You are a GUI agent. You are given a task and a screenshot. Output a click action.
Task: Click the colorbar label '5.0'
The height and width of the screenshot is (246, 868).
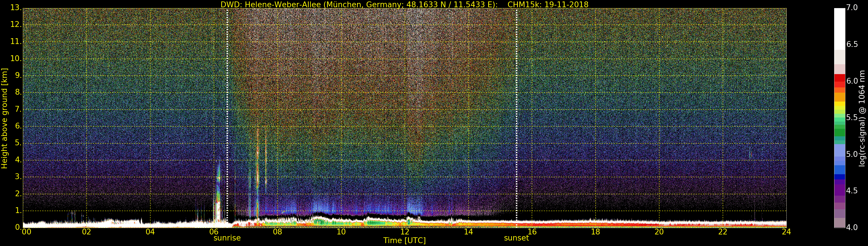[852, 154]
